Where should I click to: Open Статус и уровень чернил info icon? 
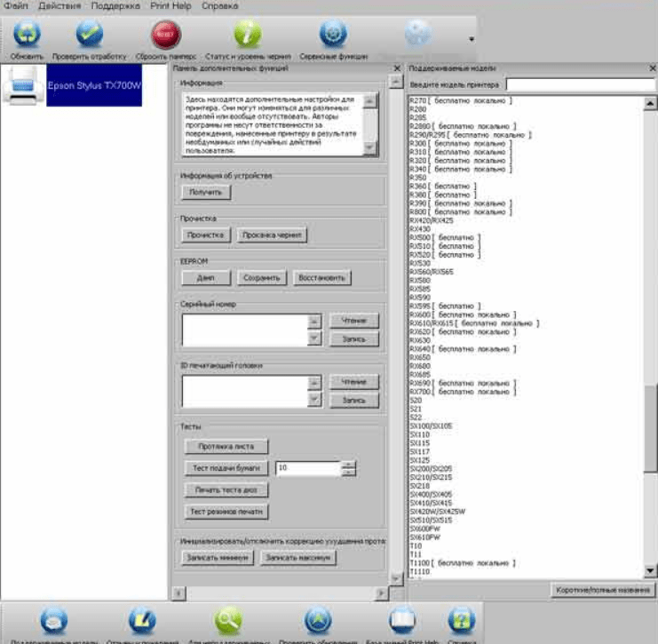[248, 35]
